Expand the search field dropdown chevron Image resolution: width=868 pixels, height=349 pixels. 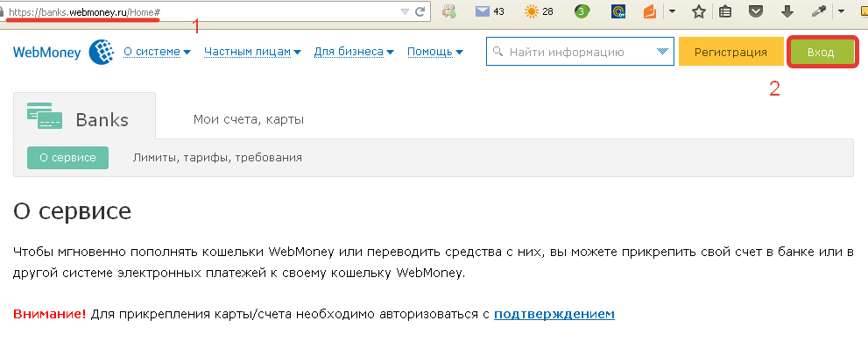tap(662, 52)
